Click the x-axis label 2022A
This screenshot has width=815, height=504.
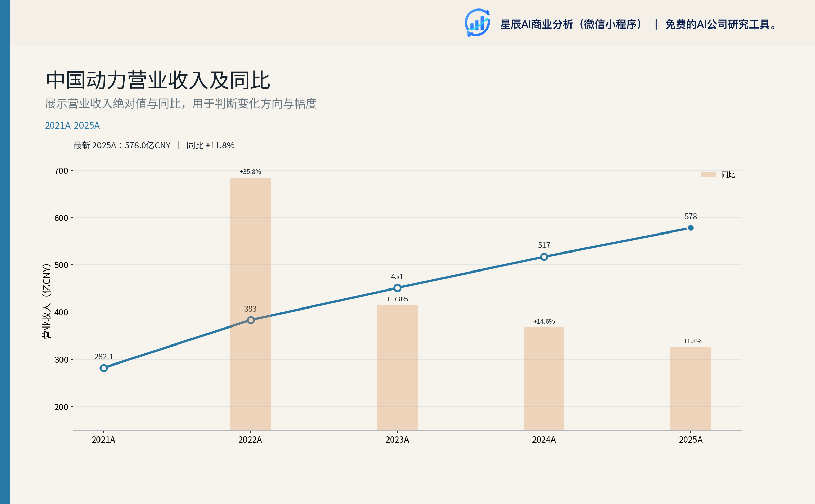tap(250, 440)
